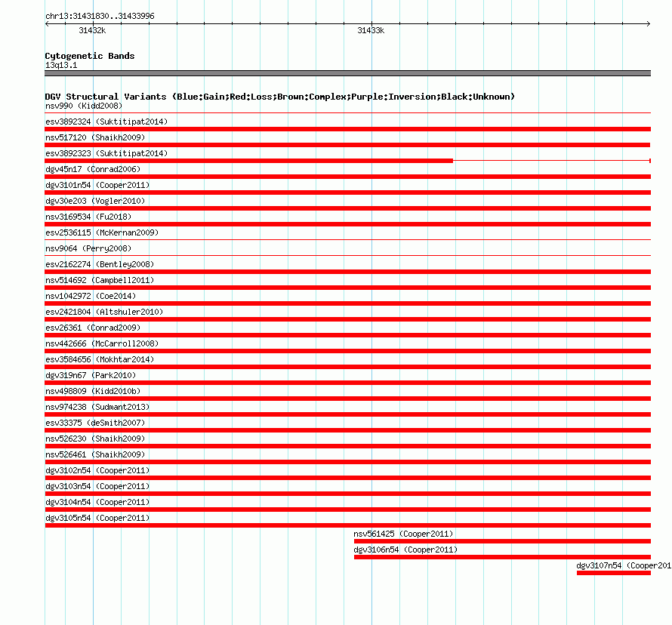Select dgv3101n54 (Cooper2011) variant label
This screenshot has height=625, width=672.
[x=97, y=185]
